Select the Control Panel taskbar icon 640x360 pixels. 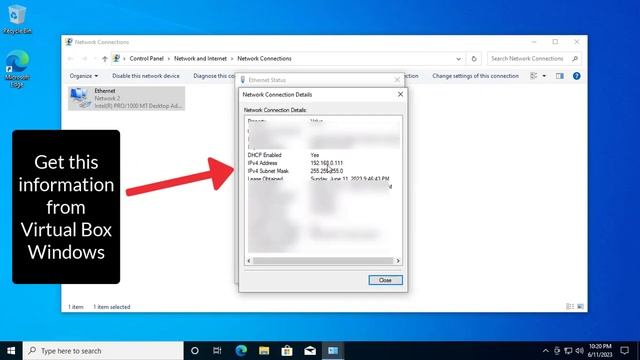click(333, 351)
